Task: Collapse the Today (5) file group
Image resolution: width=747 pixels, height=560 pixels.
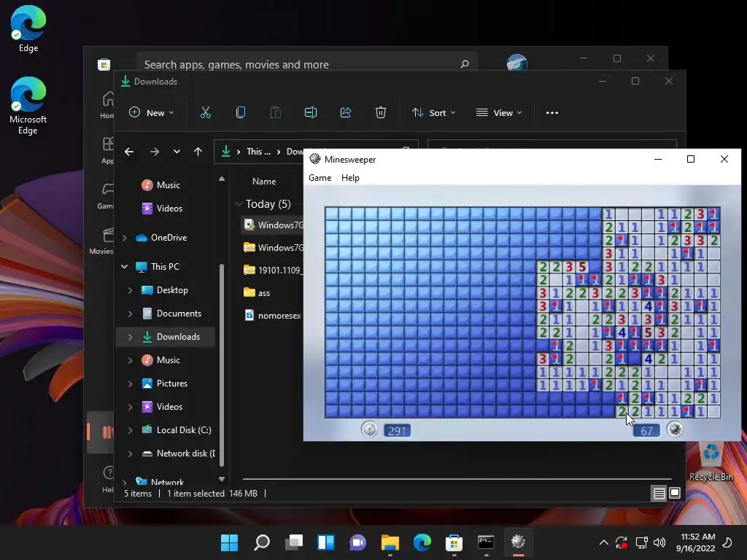Action: [239, 204]
